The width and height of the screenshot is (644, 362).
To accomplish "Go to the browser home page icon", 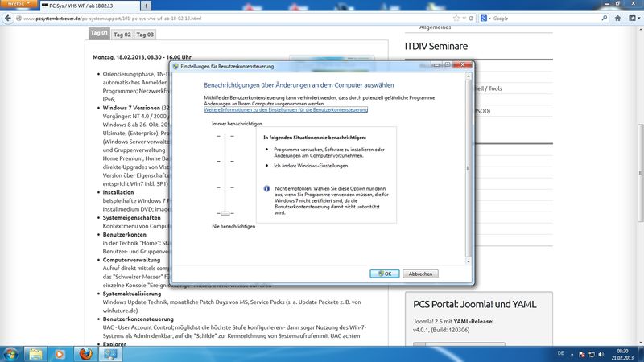I will (x=617, y=19).
